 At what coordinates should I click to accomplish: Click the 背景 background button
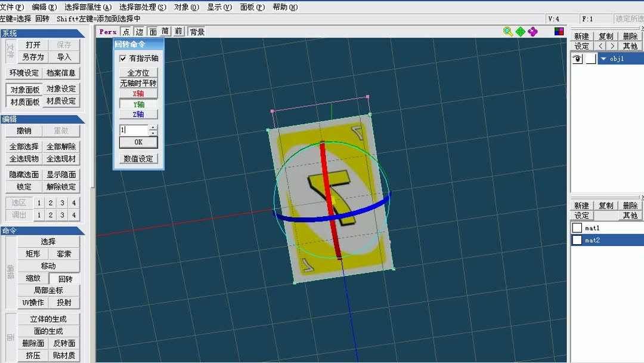pos(197,31)
